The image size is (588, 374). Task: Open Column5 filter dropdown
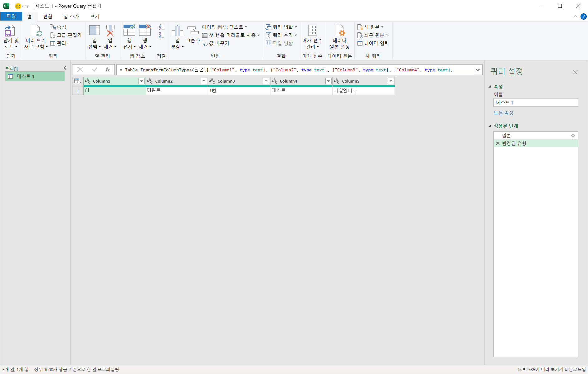(x=391, y=81)
